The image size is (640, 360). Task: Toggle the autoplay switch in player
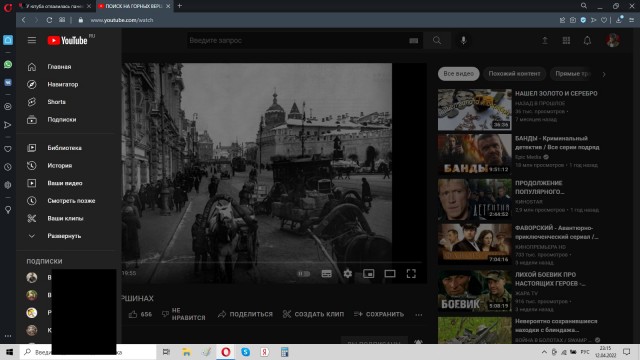click(x=304, y=274)
